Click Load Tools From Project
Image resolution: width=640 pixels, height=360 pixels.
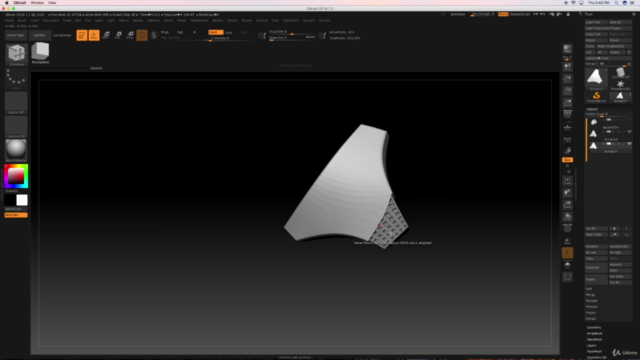pos(608,29)
